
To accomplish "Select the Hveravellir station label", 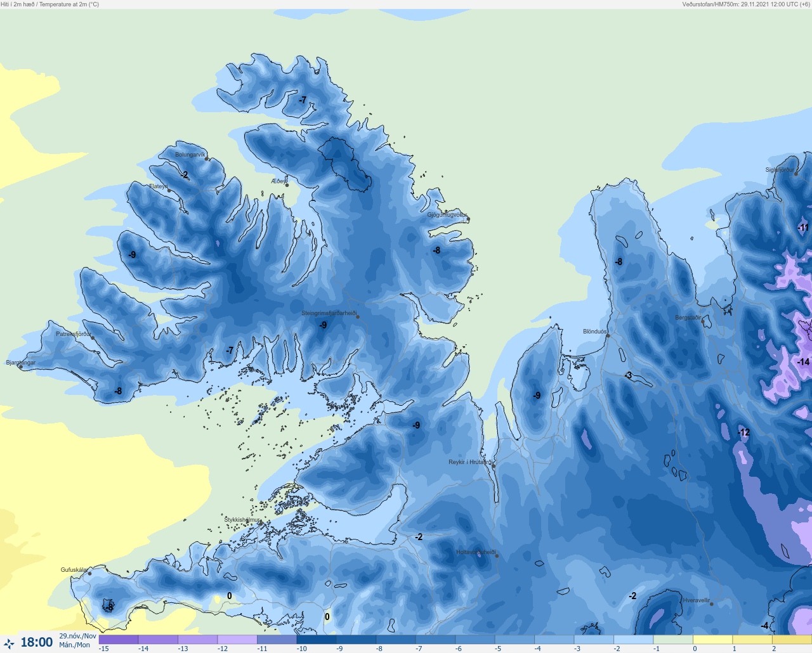I will pos(696,600).
